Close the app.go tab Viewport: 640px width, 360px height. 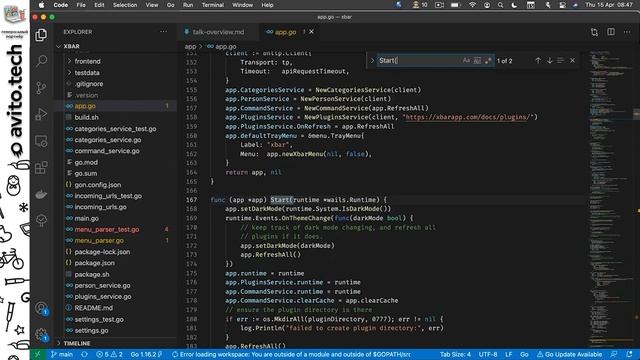point(311,31)
